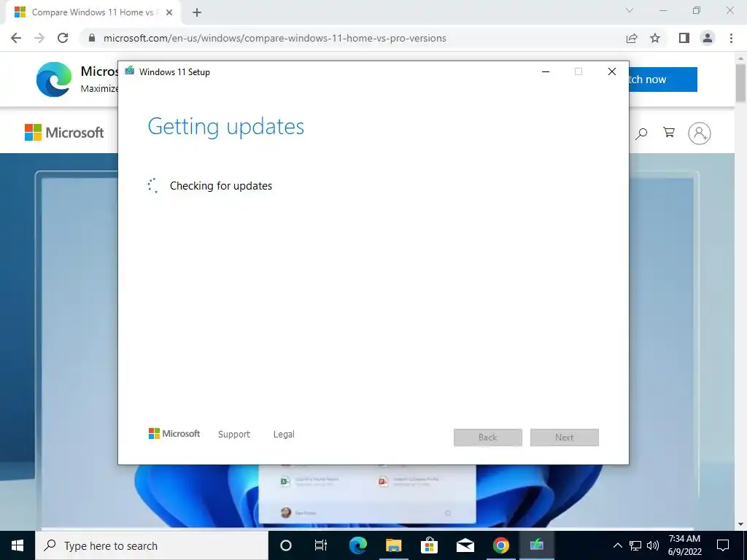Expand the Chrome tab search chevron
This screenshot has width=747, height=560.
630,10
